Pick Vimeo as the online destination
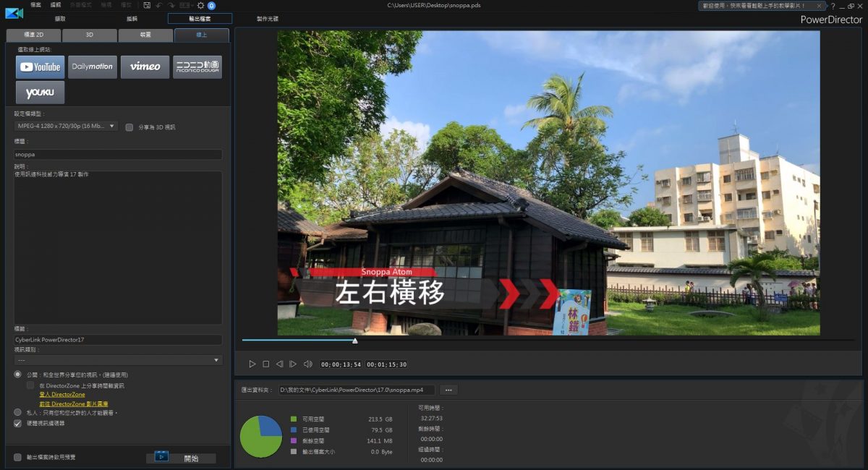Screen dimensions: 868x470 click(x=145, y=67)
